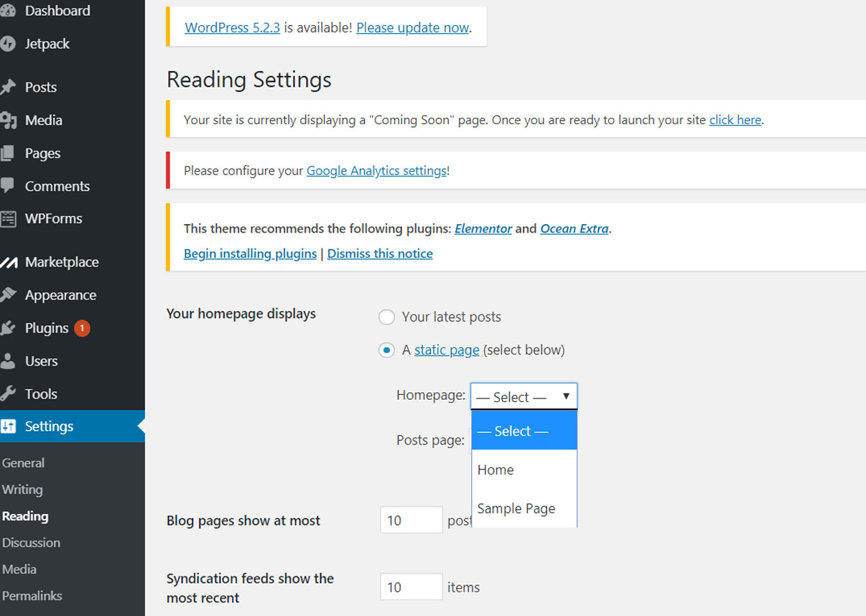The height and width of the screenshot is (616, 866).
Task: Open Discussion settings submenu
Action: click(31, 543)
